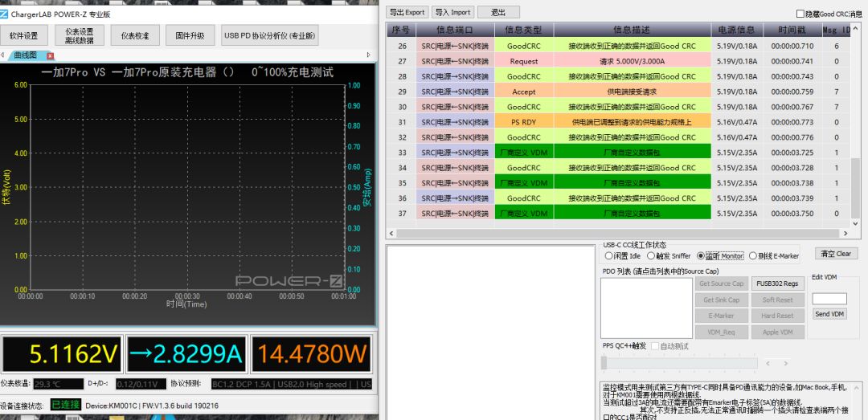Image resolution: width=868 pixels, height=420 pixels.
Task: Close the 曲线图 tab with its red X
Action: coord(50,56)
